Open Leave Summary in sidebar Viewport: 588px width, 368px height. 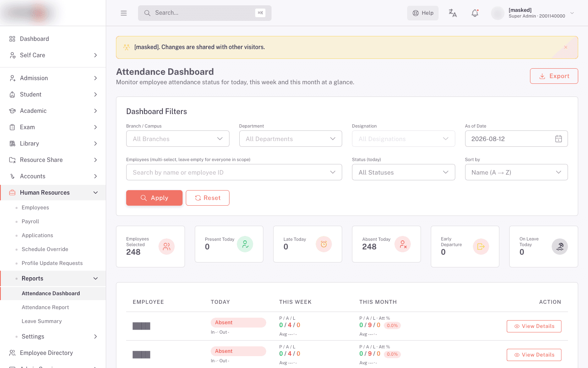click(42, 321)
